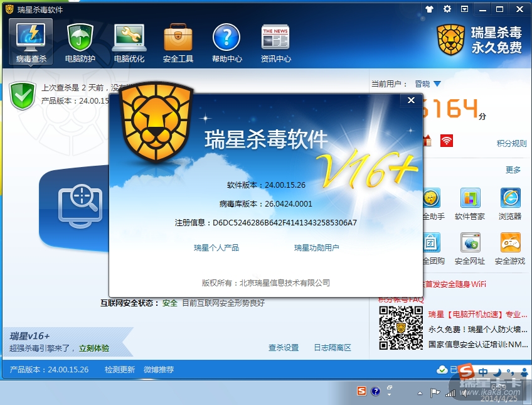
Task: Close the about dialog
Action: pos(411,100)
